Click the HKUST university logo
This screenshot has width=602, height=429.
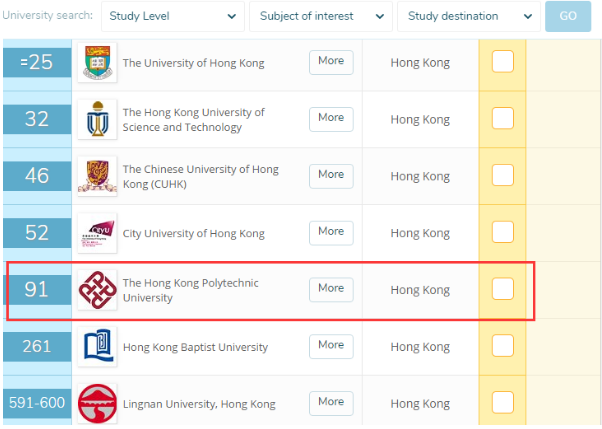97,119
